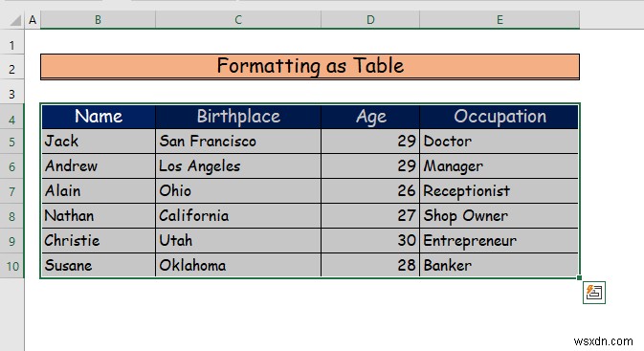Select row 7 header
This screenshot has height=351, width=644.
click(11, 191)
